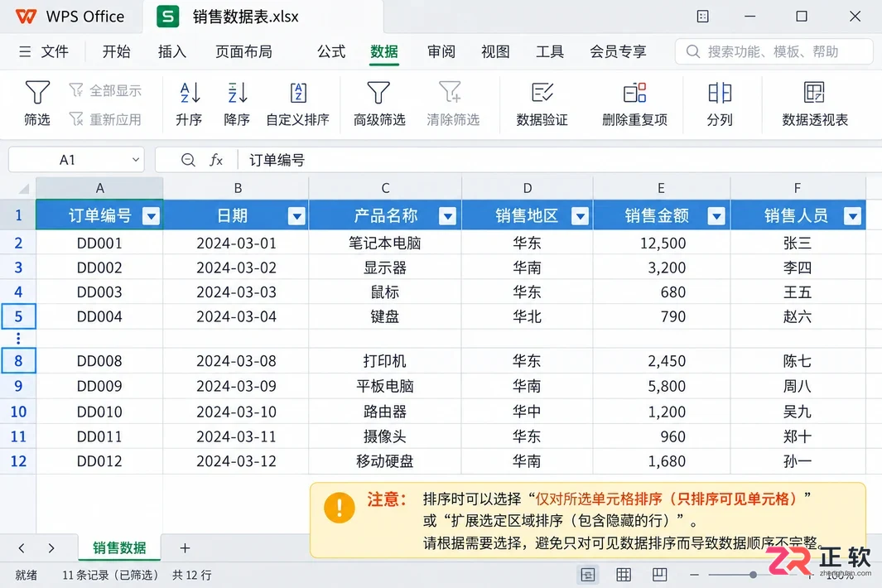Select the 销售数据 sheet tab
Viewport: 882px width, 588px height.
point(119,547)
